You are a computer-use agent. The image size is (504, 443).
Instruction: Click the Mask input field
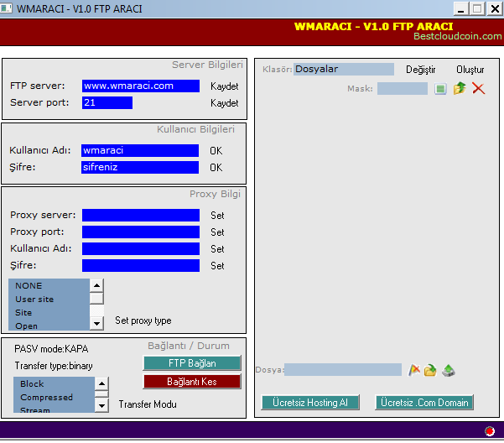[x=403, y=88]
